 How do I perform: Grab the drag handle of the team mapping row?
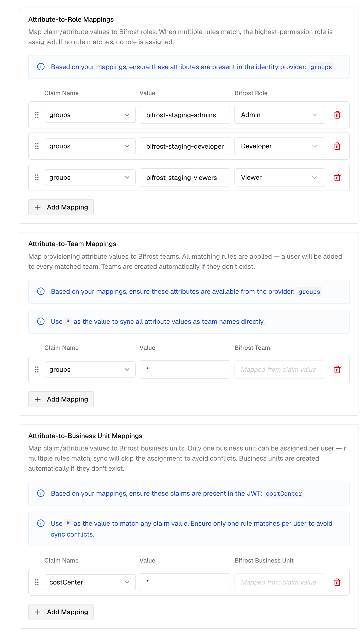[x=37, y=370]
